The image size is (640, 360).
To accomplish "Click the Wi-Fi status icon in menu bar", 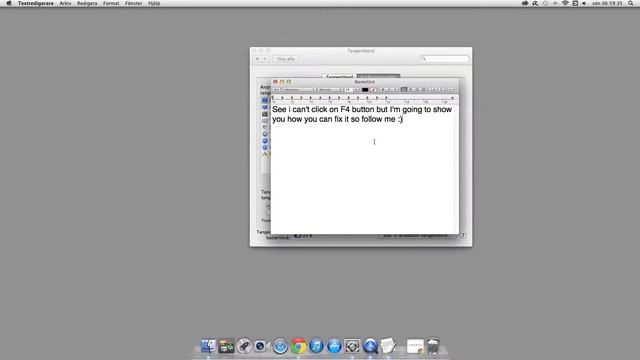I will coord(565,3).
